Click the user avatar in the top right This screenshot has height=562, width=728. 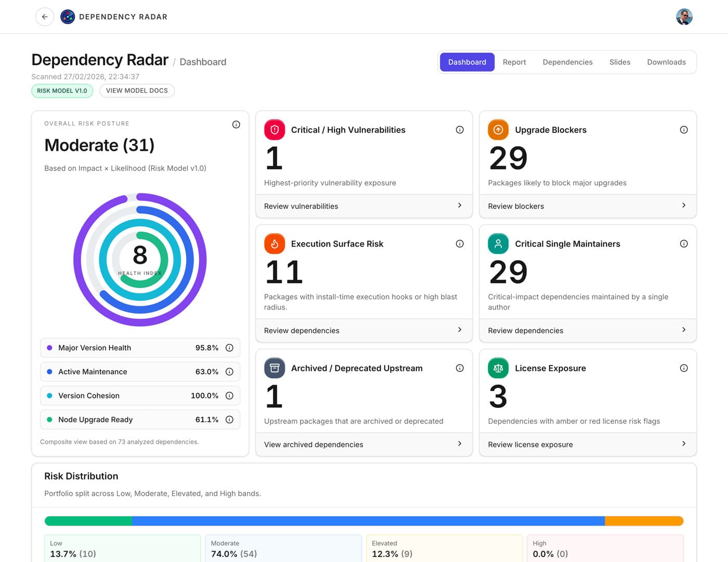[685, 17]
